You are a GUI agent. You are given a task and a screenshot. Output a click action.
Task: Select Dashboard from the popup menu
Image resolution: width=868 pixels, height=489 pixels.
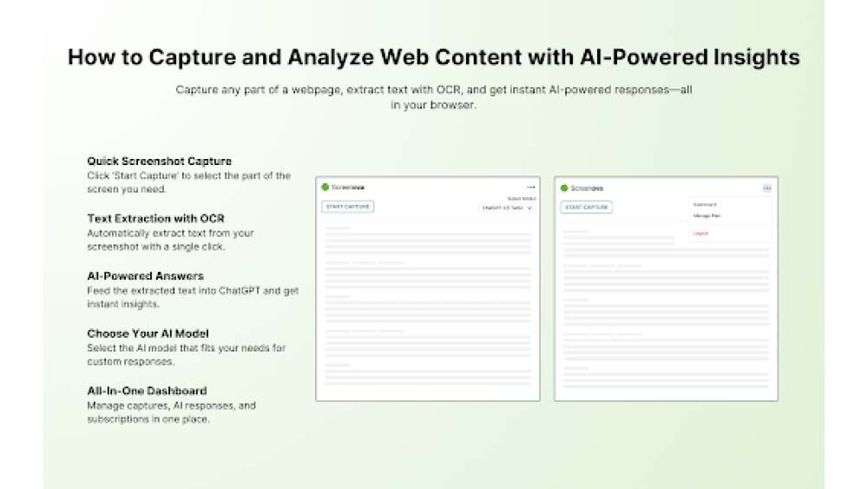point(705,205)
